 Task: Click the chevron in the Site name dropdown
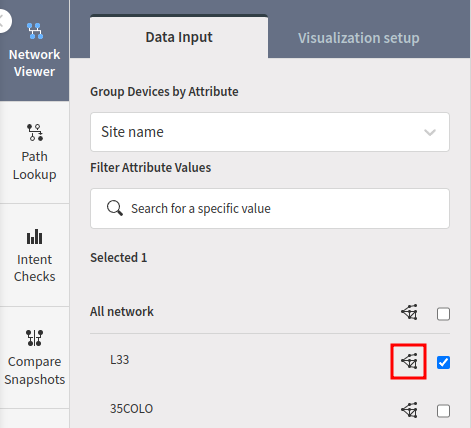click(430, 133)
